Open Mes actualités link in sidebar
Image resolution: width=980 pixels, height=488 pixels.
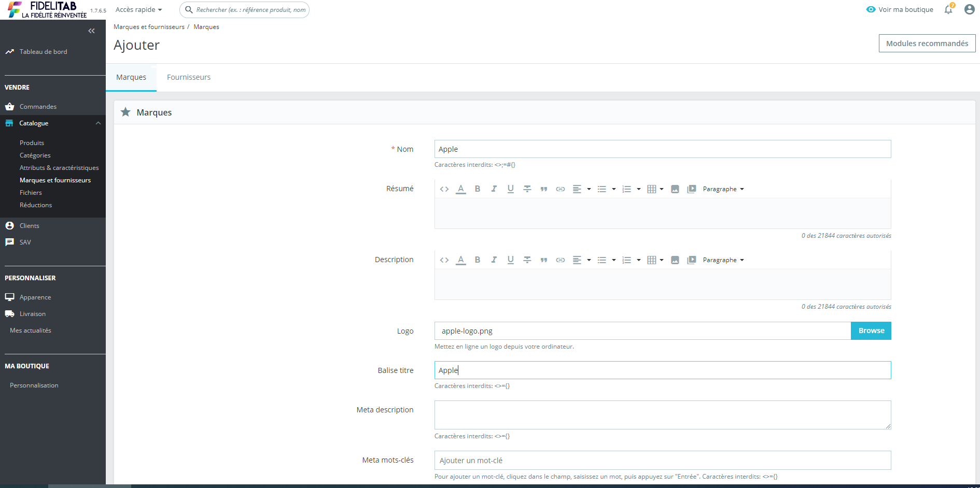pos(31,331)
